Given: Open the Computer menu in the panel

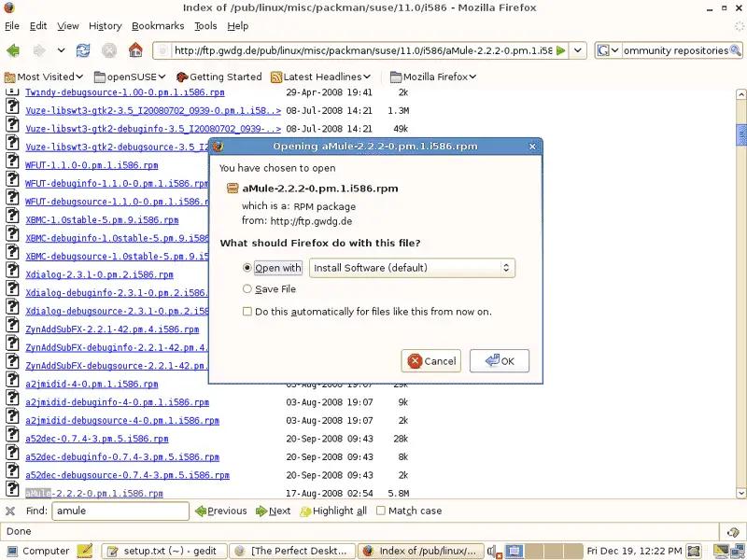Looking at the screenshot, I should pyautogui.click(x=39, y=551).
